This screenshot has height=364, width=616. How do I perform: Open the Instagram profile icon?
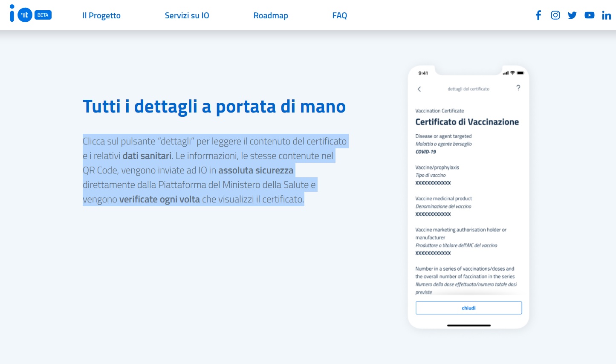tap(555, 15)
